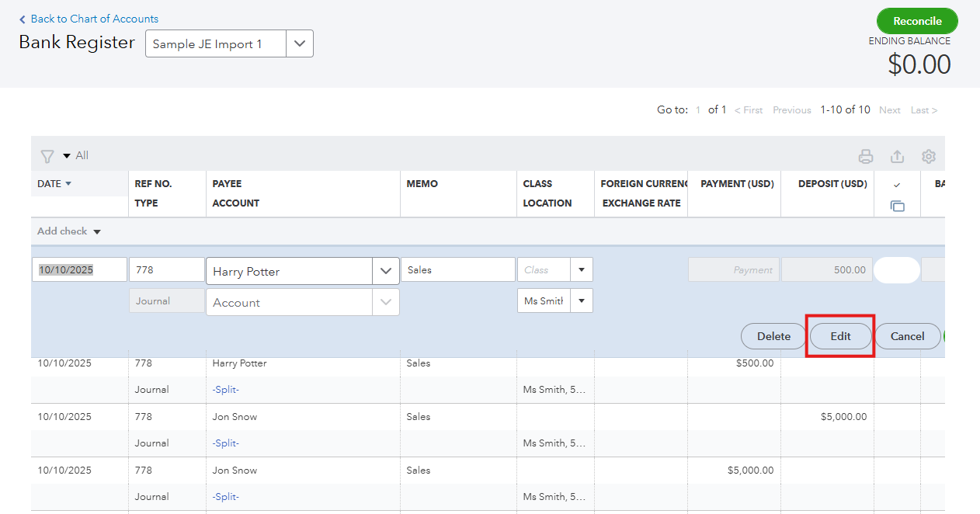Open the Class dropdown arrow

(582, 270)
